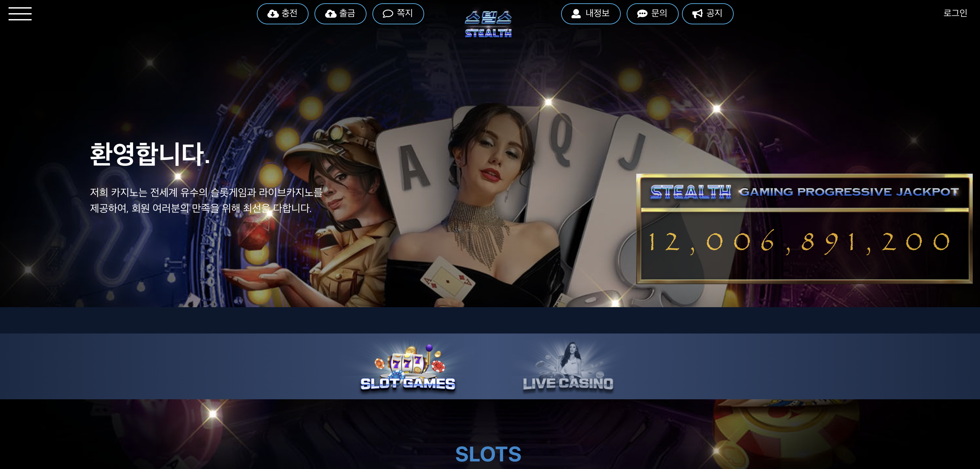
Task: Click the cloud download icon in 충전
Action: pyautogui.click(x=273, y=14)
